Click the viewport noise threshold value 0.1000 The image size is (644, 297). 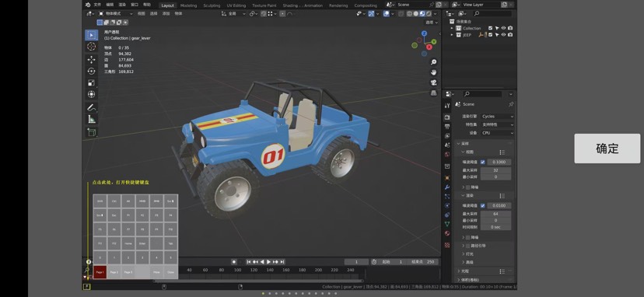499,162
